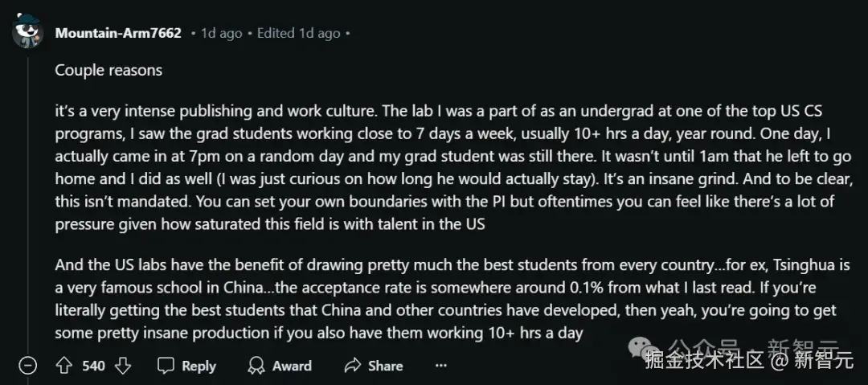Open the Mountain-Arm7662 profile username link
This screenshot has width=868, height=385.
click(x=118, y=34)
